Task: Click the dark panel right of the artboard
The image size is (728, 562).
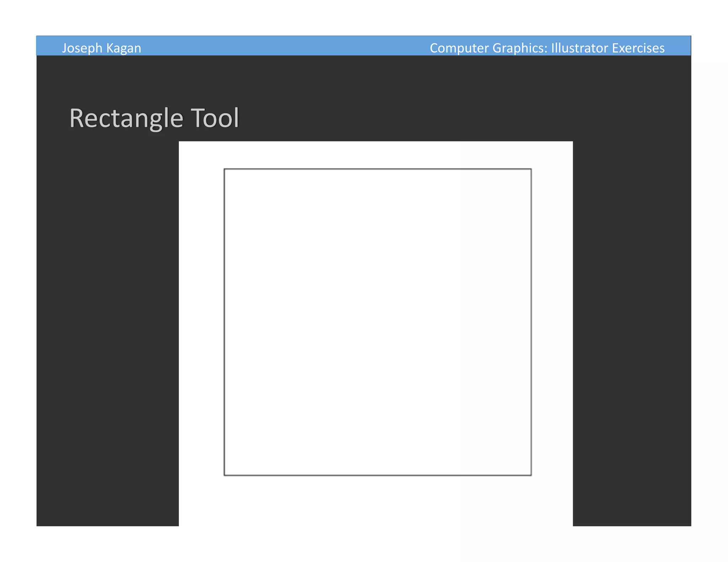Action: click(x=632, y=320)
